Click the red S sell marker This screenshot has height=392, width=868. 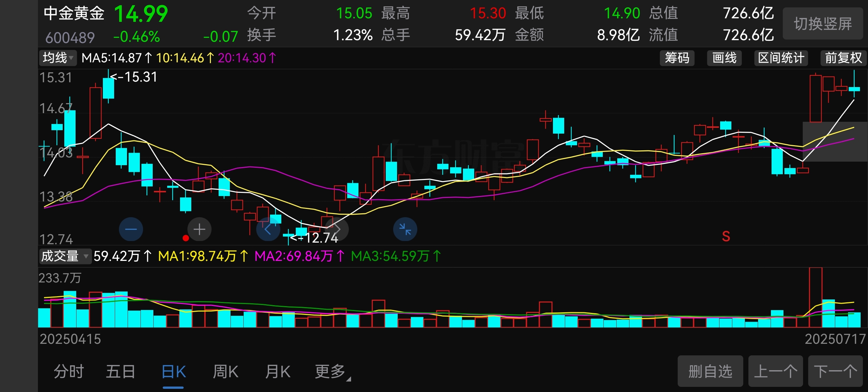726,236
